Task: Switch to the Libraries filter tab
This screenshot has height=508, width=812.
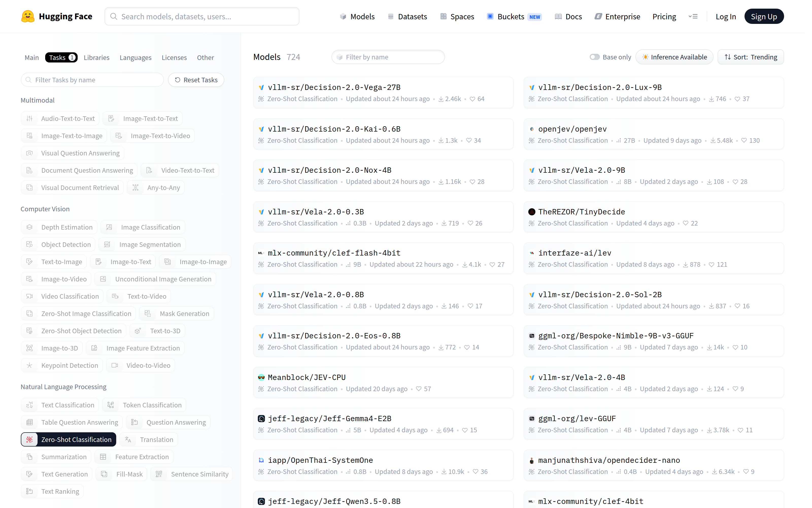Action: tap(97, 57)
